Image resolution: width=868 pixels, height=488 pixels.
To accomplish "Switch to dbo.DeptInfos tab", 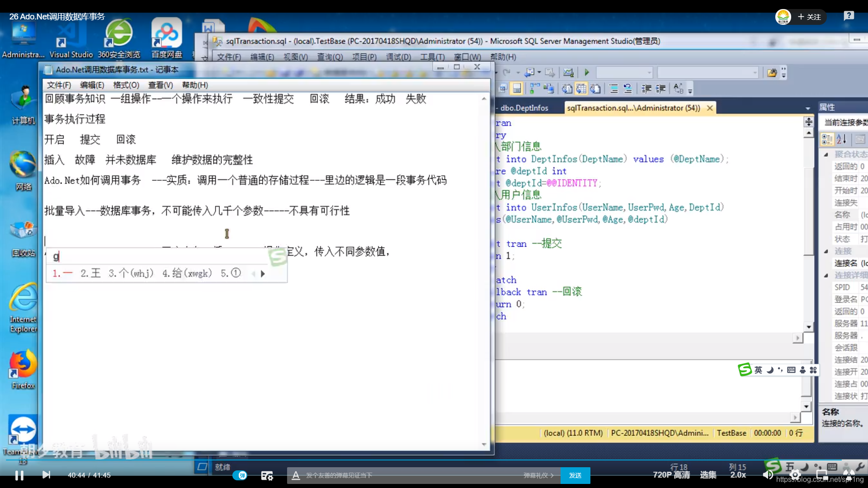I will 524,108.
